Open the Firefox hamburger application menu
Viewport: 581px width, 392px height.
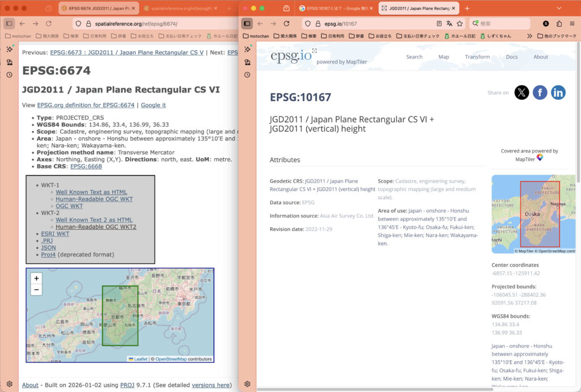click(572, 24)
